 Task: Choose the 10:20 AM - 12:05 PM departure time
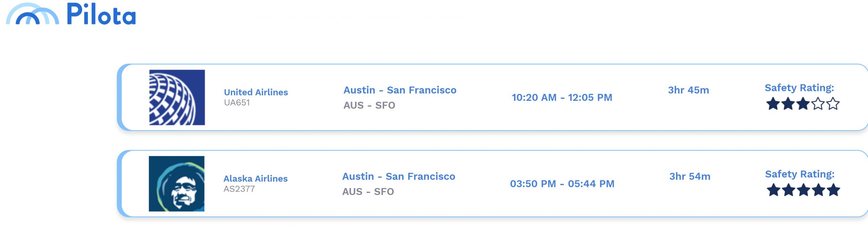[562, 97]
